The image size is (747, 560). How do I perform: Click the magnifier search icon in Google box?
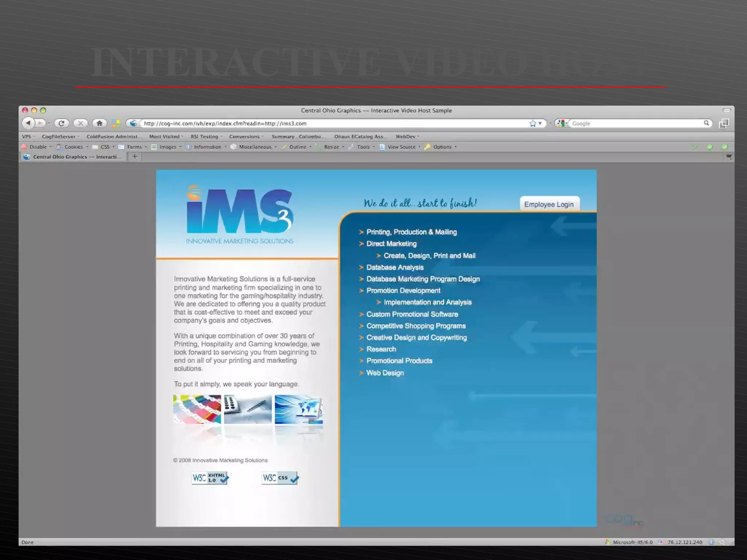click(x=707, y=123)
